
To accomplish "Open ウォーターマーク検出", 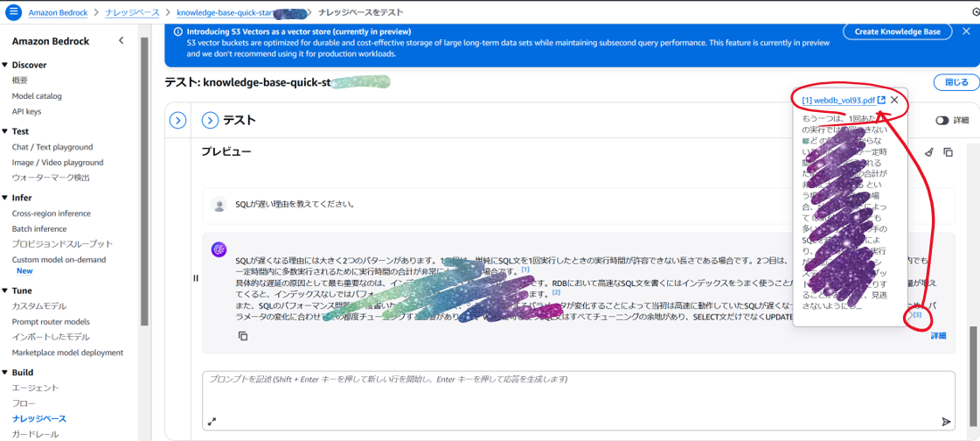I will (x=51, y=178).
